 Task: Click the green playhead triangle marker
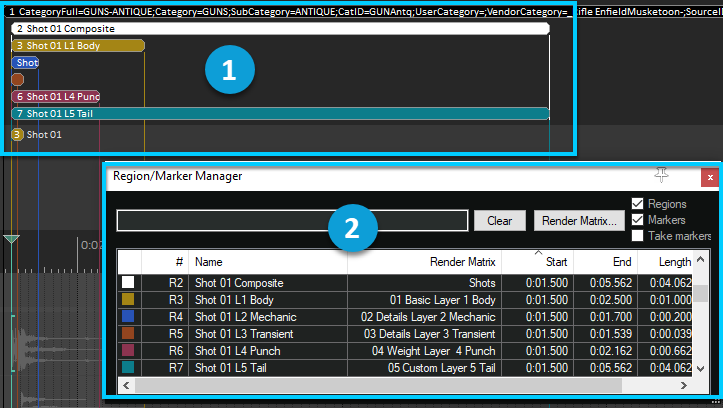click(11, 239)
